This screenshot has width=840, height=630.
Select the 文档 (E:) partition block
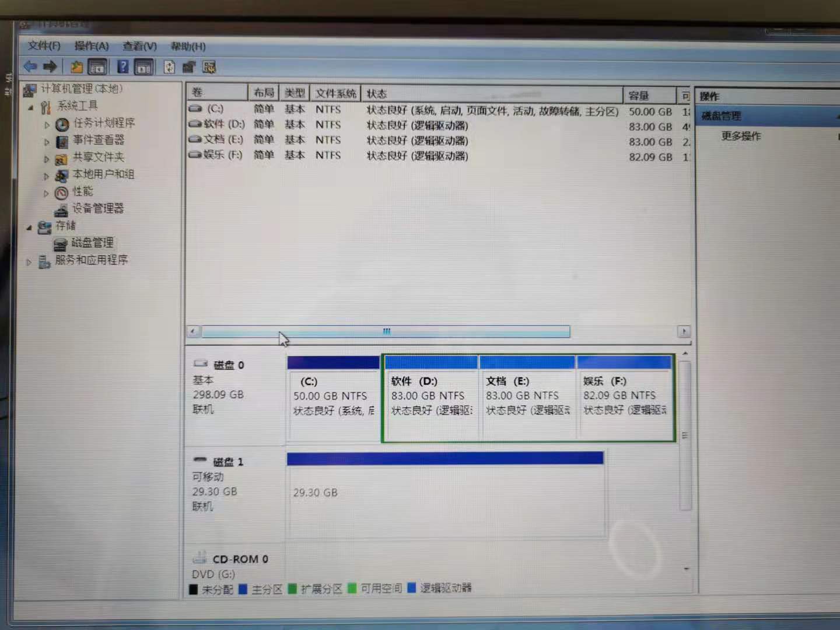point(527,399)
